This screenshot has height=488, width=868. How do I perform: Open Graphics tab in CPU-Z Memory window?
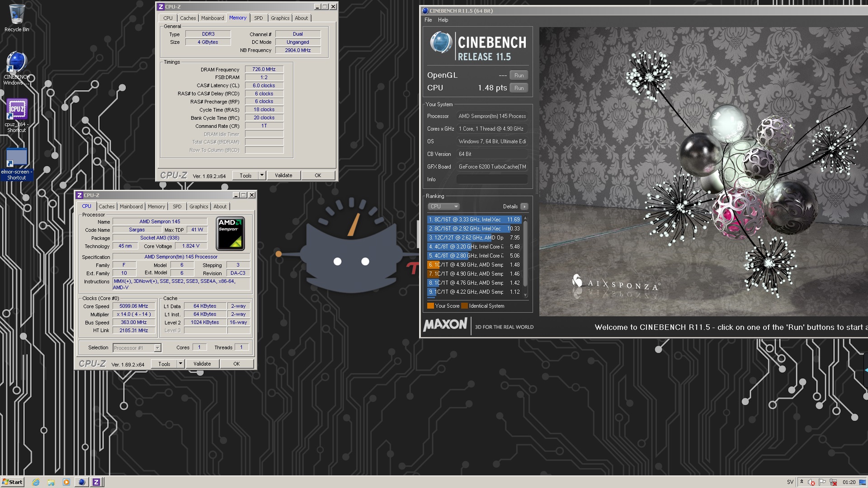[280, 18]
